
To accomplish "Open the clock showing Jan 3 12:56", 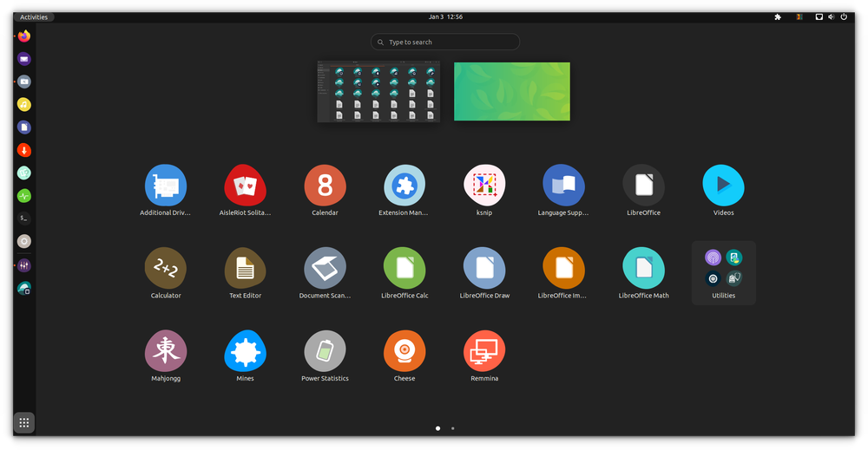I will [445, 17].
